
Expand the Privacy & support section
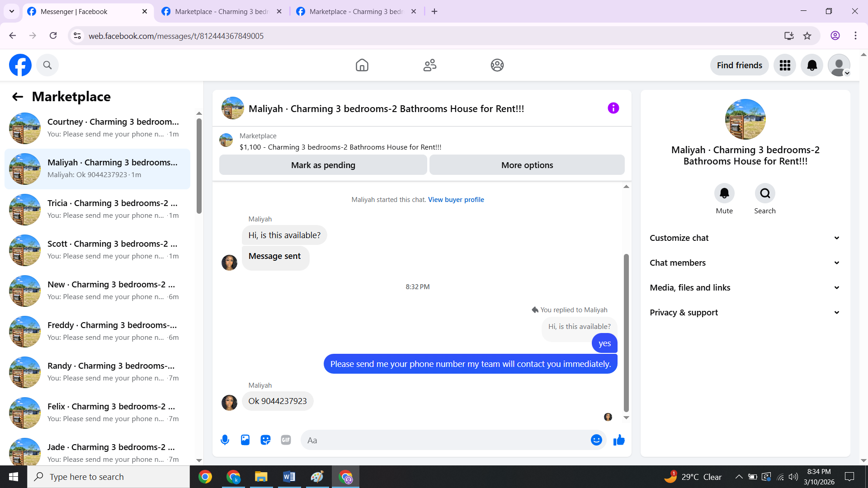pos(745,313)
